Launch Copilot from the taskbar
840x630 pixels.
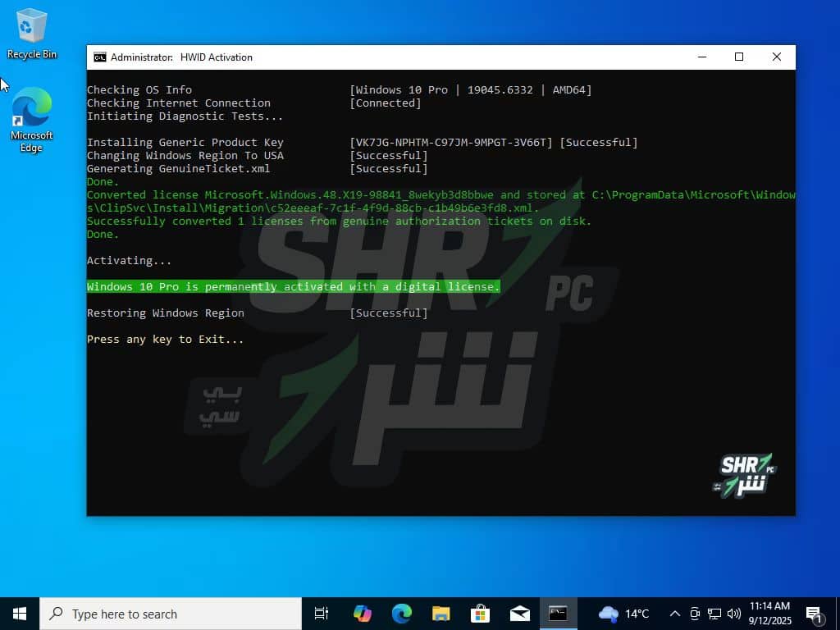coord(363,614)
